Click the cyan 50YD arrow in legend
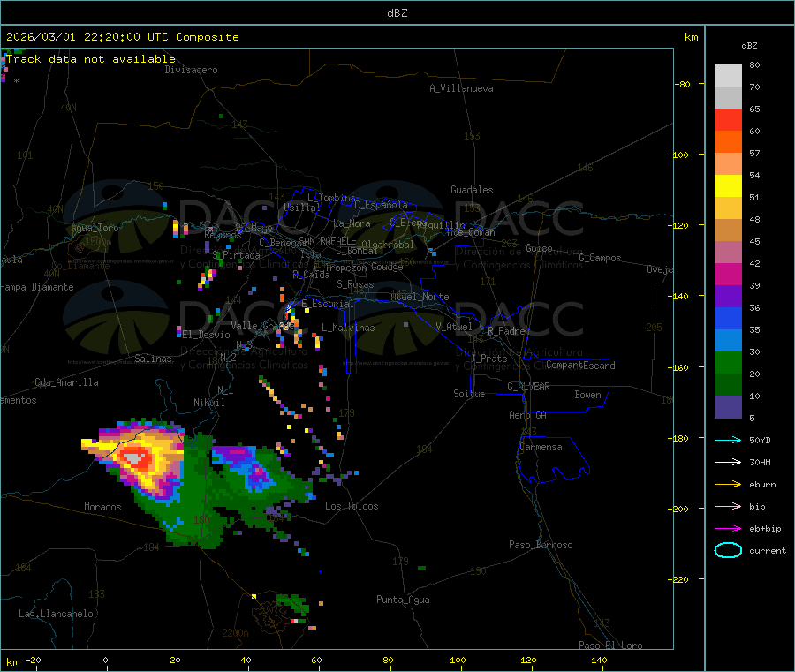The height and width of the screenshot is (672, 795). (x=728, y=440)
